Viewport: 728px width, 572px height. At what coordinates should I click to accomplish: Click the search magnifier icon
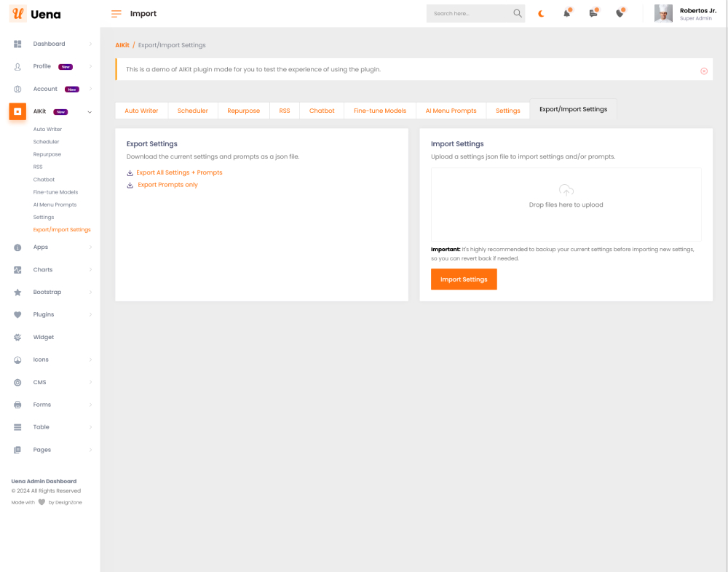tap(518, 13)
